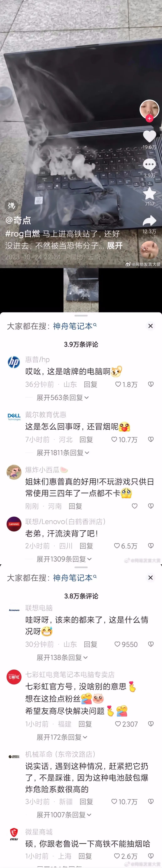Dislike the 联想/Lenovo 白鹤香洲店 comment
This screenshot has height=868, width=162.
click(x=151, y=546)
